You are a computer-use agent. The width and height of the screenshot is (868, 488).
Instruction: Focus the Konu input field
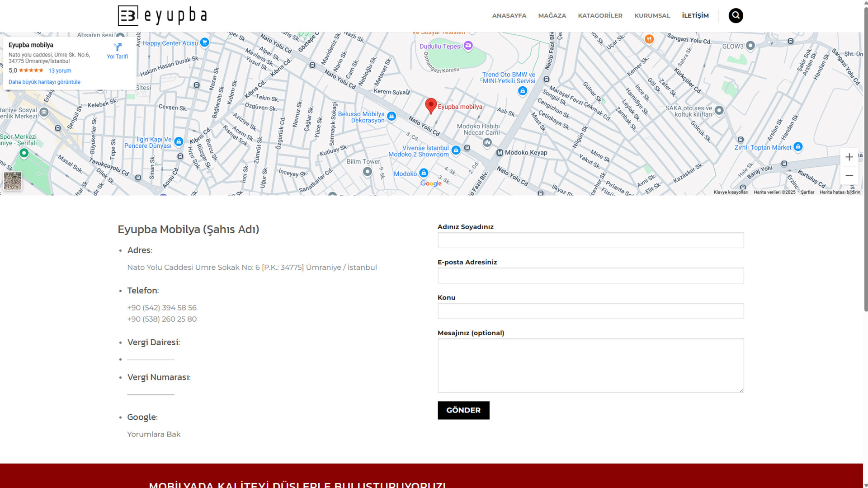pyautogui.click(x=590, y=311)
